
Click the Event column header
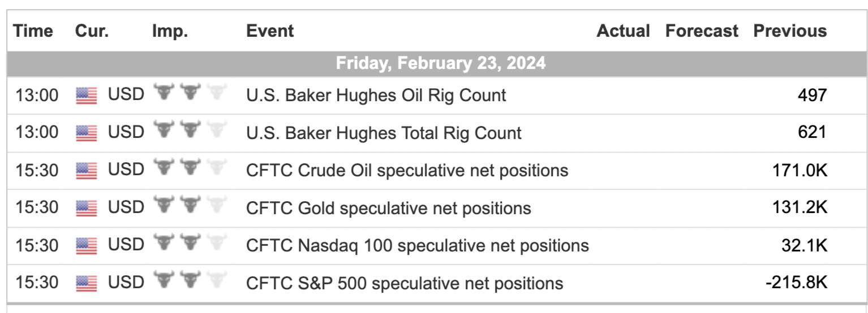pos(270,31)
